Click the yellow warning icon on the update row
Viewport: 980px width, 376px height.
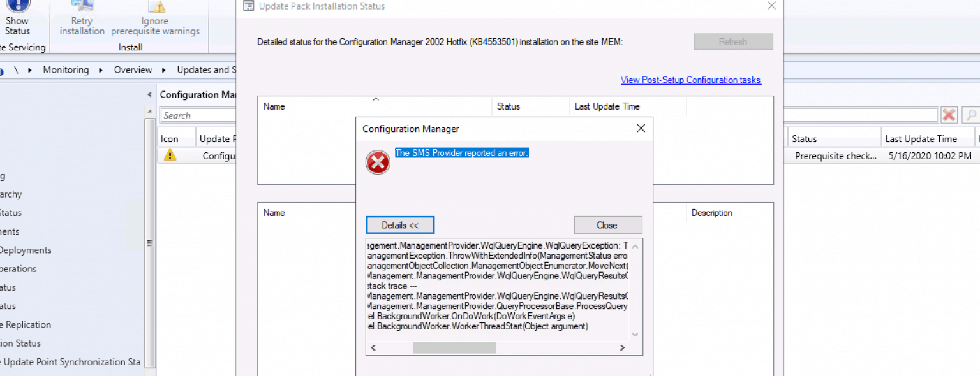click(169, 155)
